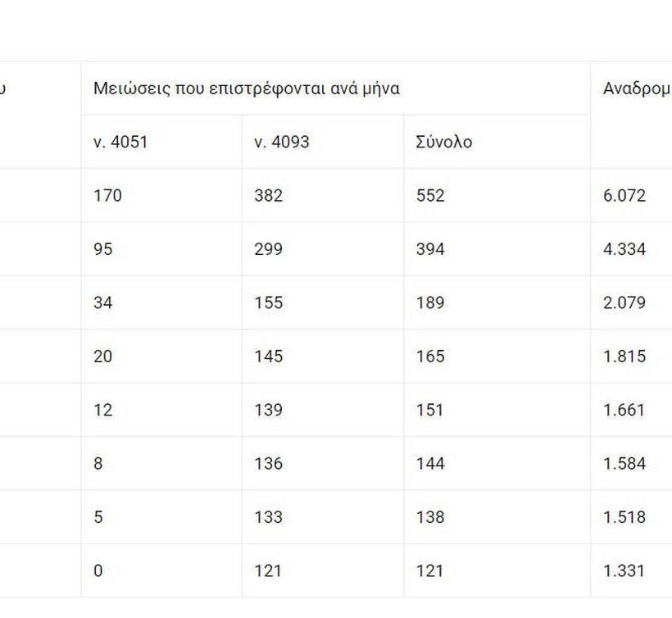The height and width of the screenshot is (618, 672).
Task: Click the cell showing 299
Action: coord(268,248)
